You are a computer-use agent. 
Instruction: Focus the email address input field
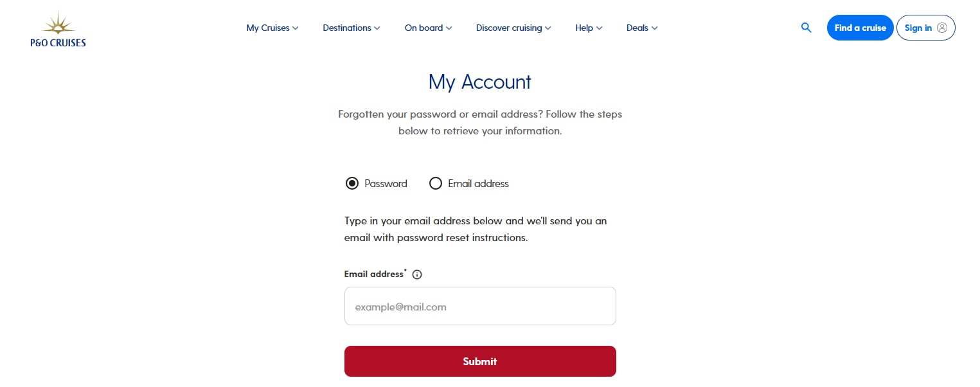[x=480, y=306]
